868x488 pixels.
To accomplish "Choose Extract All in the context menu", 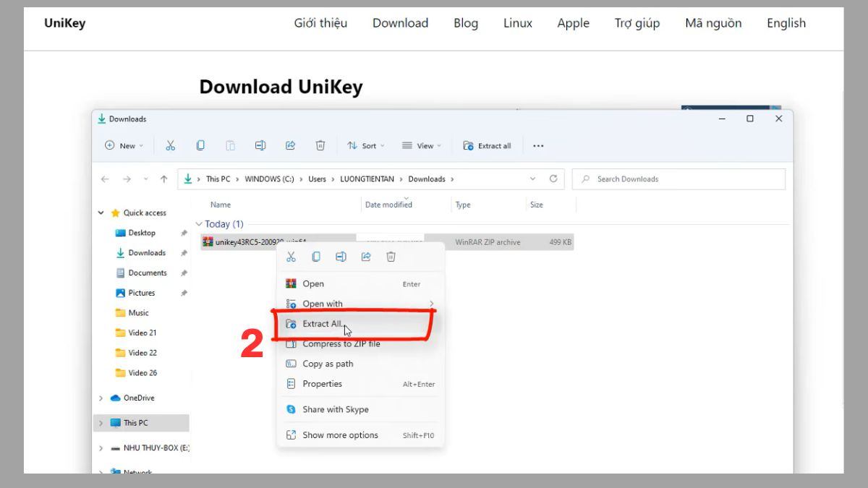I will pyautogui.click(x=361, y=324).
